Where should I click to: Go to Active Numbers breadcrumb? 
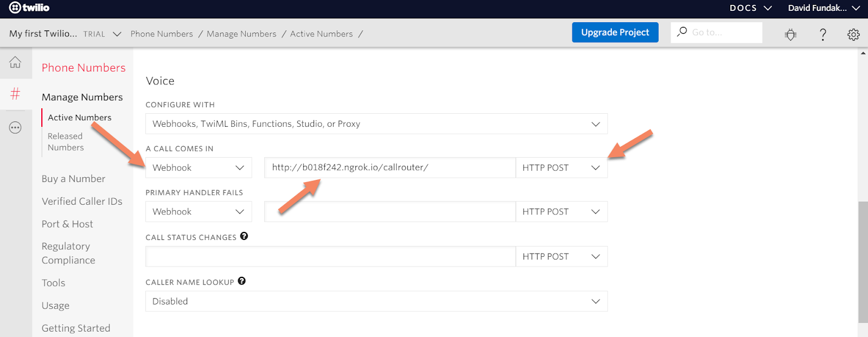(321, 34)
